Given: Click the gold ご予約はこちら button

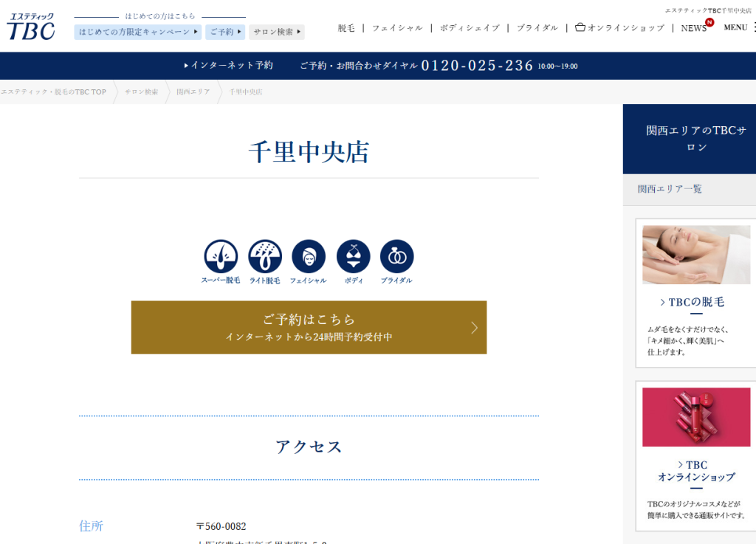Looking at the screenshot, I should 309,327.
